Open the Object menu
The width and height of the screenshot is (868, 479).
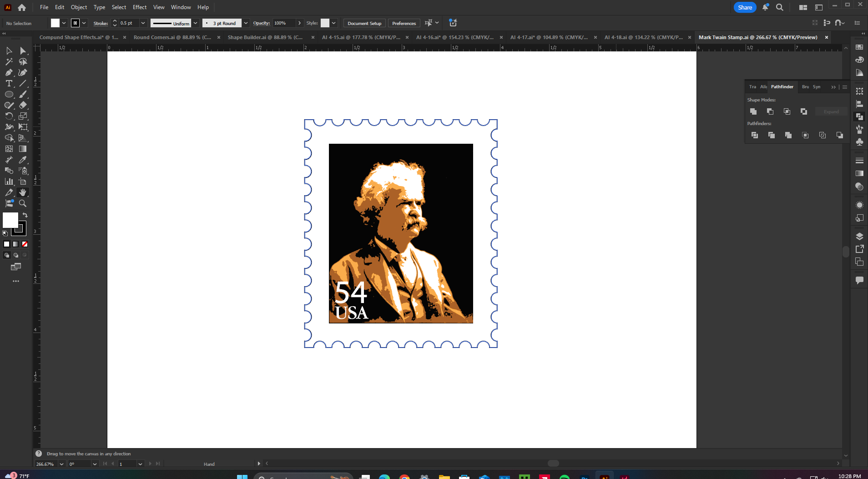[79, 7]
